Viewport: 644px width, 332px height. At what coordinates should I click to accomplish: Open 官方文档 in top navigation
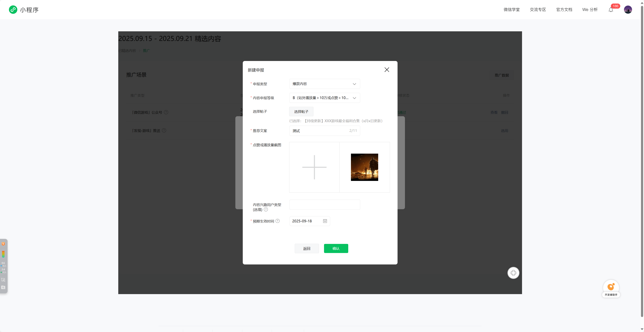pyautogui.click(x=564, y=10)
